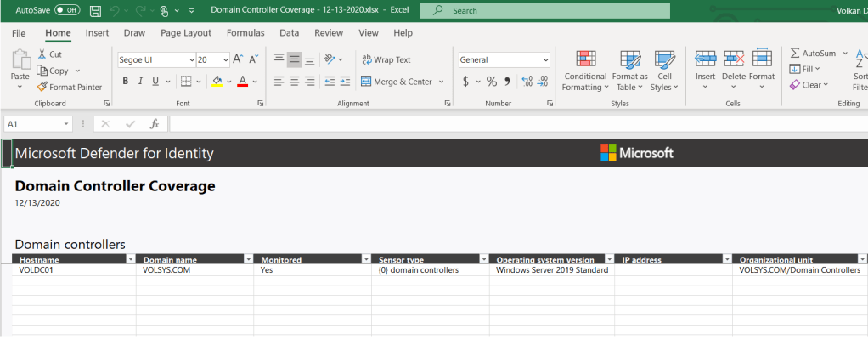The height and width of the screenshot is (340, 868).
Task: Open the General number format dropdown
Action: 545,59
